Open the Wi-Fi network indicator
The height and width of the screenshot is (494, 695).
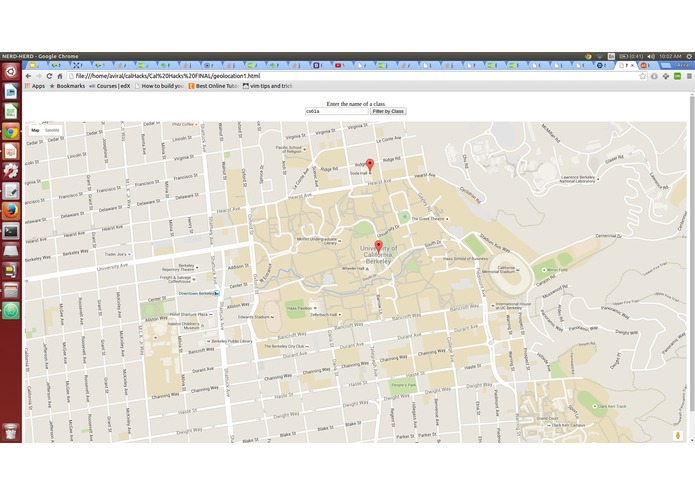click(x=600, y=56)
